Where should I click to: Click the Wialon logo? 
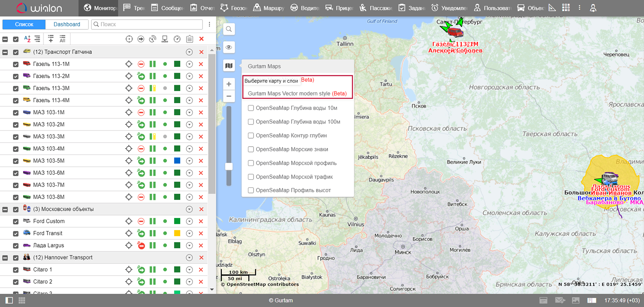(x=39, y=8)
